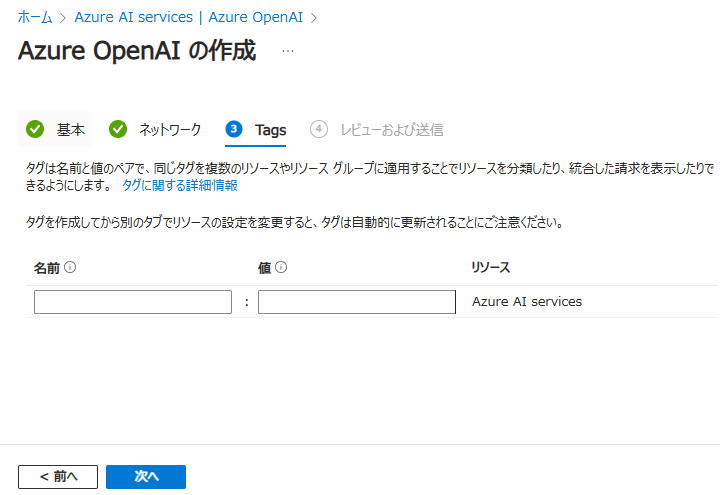The height and width of the screenshot is (495, 720).
Task: Focus the tag 名前 input field
Action: (133, 302)
